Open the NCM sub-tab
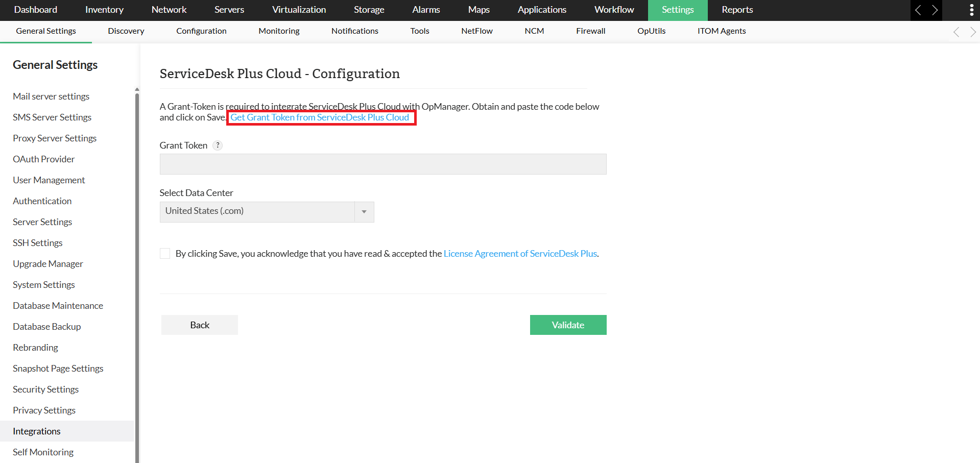980x463 pixels. pyautogui.click(x=534, y=31)
